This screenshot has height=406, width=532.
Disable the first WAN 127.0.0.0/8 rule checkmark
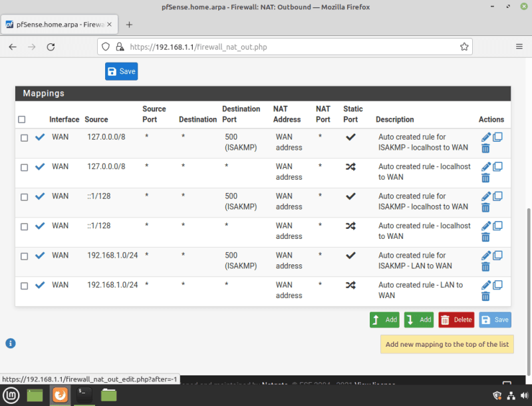[x=40, y=137]
